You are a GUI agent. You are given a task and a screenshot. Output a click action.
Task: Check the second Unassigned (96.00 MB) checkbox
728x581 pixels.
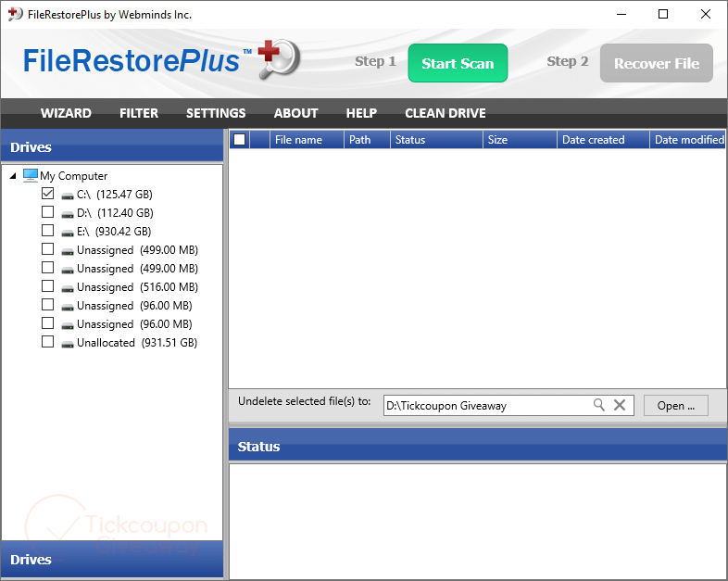pos(47,323)
